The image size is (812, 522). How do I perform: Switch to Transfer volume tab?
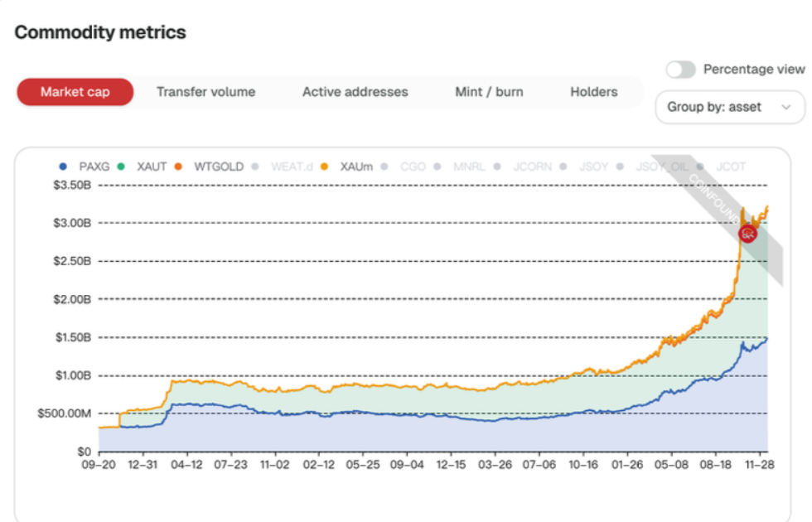(205, 92)
